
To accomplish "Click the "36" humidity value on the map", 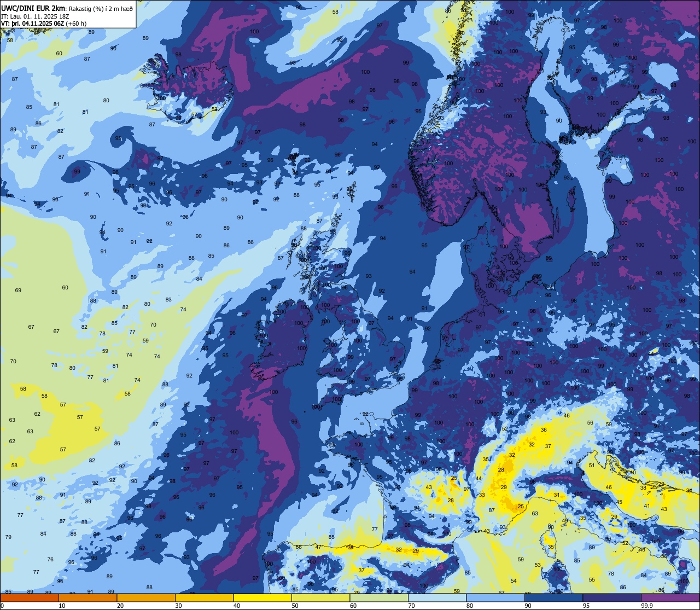I will point(544,430).
